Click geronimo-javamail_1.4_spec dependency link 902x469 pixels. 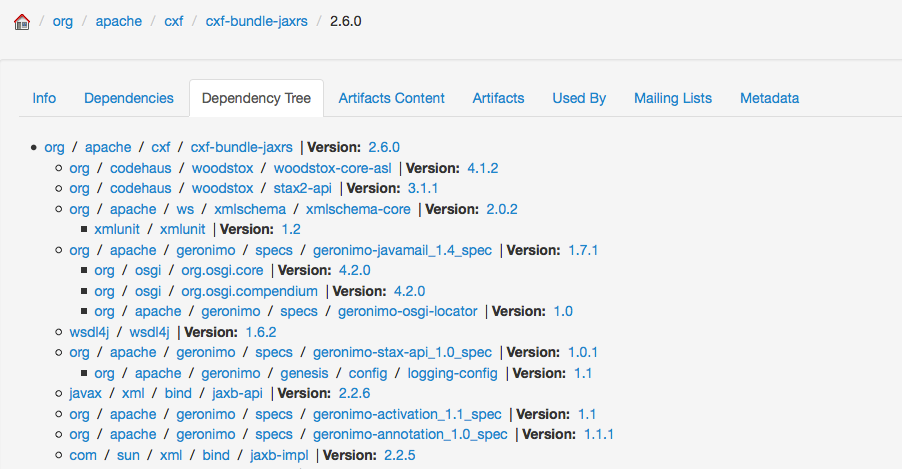point(403,250)
